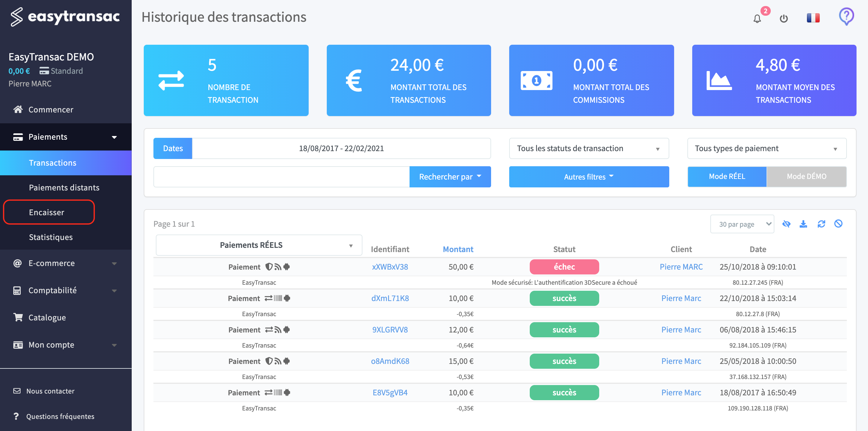Image resolution: width=868 pixels, height=431 pixels.
Task: Click the search text input
Action: (281, 177)
